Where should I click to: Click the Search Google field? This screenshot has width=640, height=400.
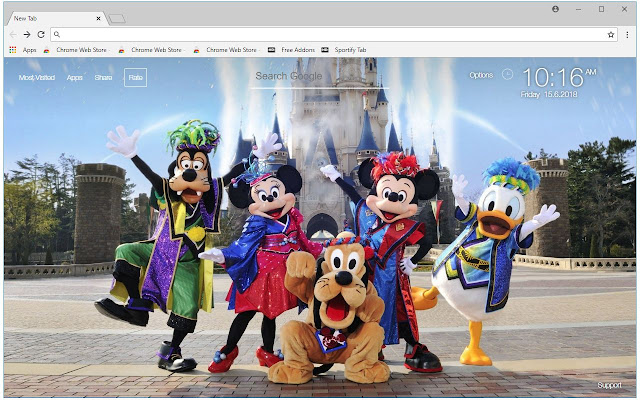click(319, 77)
